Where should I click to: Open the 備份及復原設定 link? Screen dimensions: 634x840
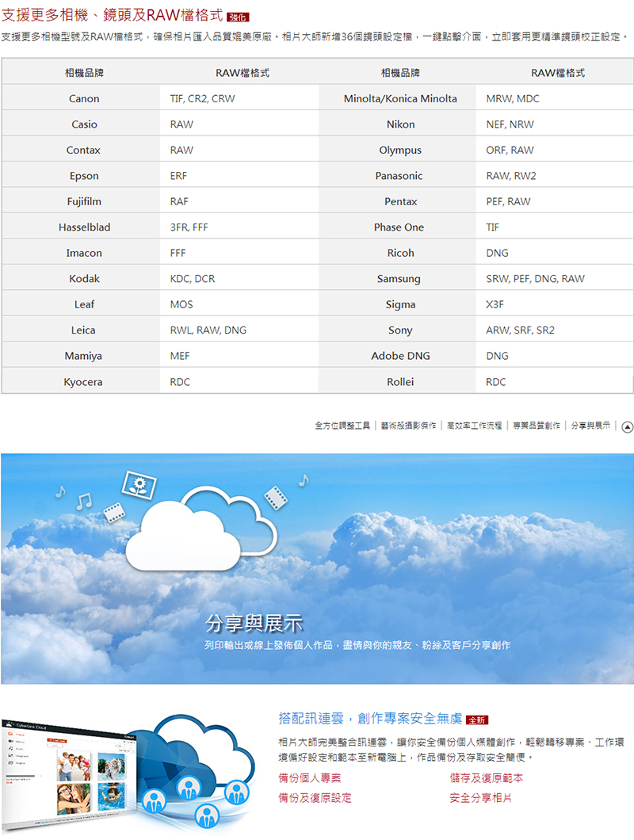click(315, 798)
